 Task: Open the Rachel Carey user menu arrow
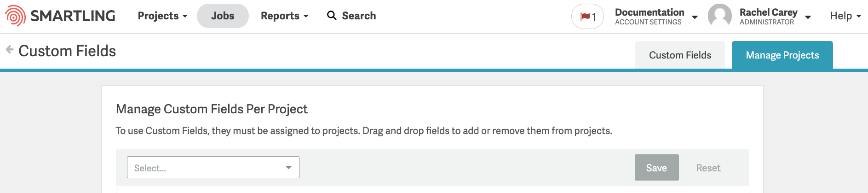(808, 18)
